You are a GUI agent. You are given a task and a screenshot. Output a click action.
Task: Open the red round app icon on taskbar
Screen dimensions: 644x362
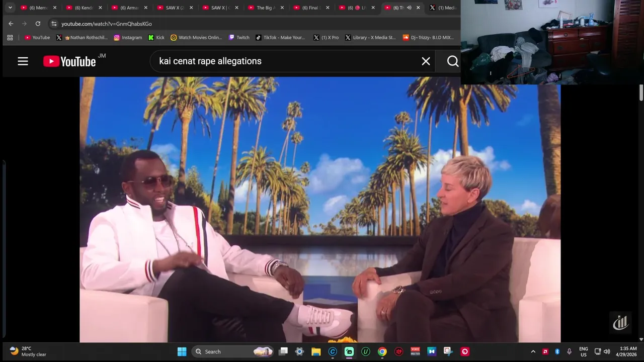(399, 351)
